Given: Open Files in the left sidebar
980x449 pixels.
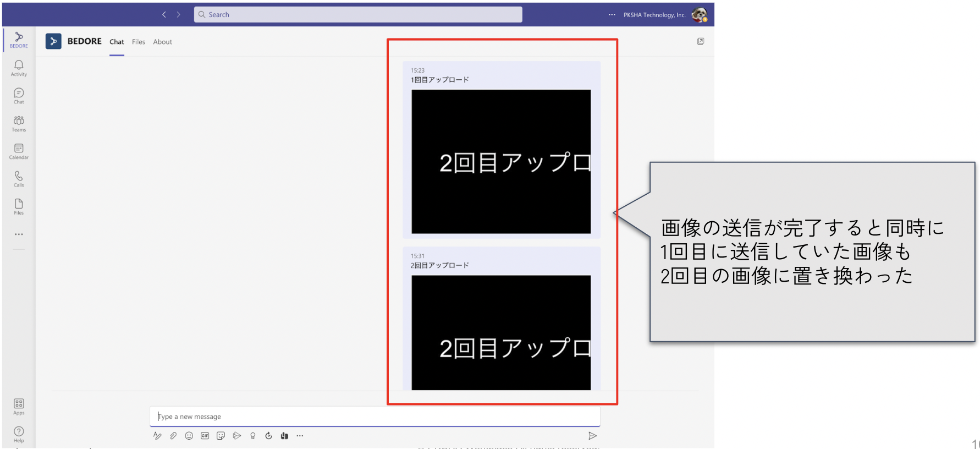Looking at the screenshot, I should click(x=19, y=207).
